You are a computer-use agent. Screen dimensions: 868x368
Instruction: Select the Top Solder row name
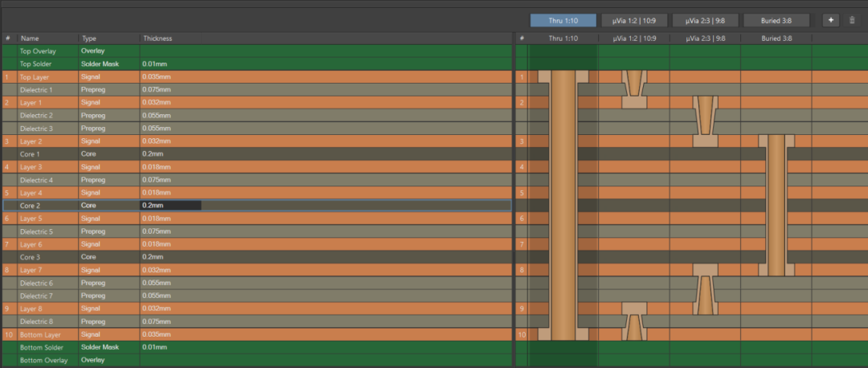35,63
